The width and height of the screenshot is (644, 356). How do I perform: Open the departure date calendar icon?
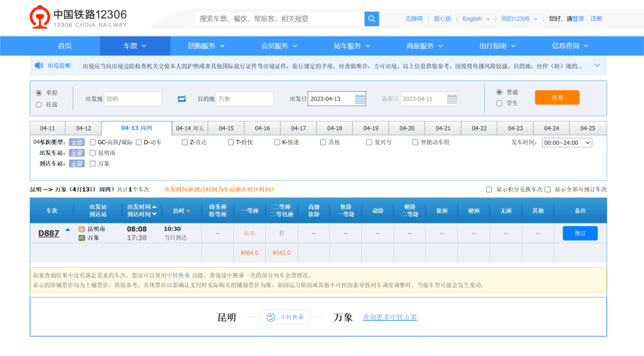[x=360, y=99]
